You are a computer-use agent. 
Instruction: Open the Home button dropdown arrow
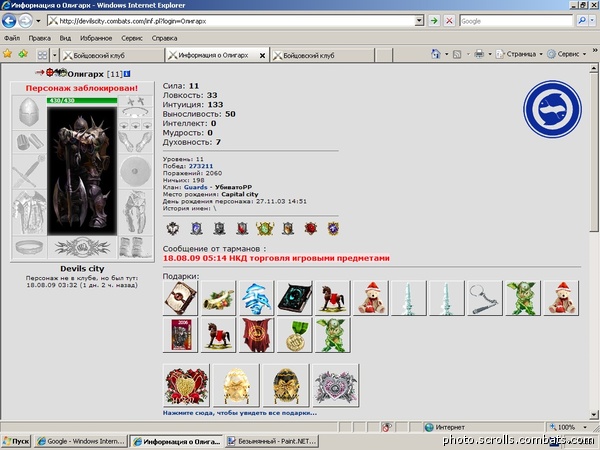pos(447,54)
